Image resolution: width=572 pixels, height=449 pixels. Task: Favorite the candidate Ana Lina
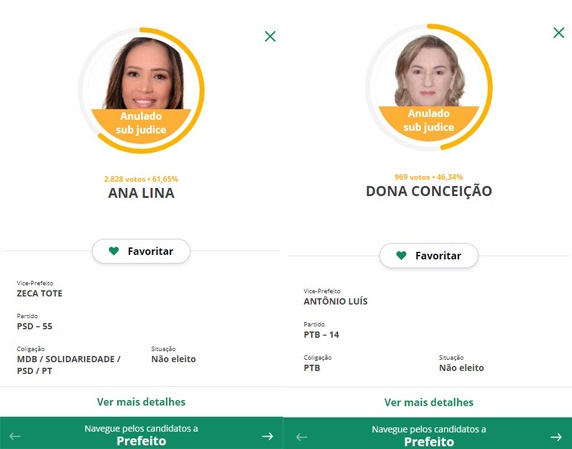coord(141,251)
